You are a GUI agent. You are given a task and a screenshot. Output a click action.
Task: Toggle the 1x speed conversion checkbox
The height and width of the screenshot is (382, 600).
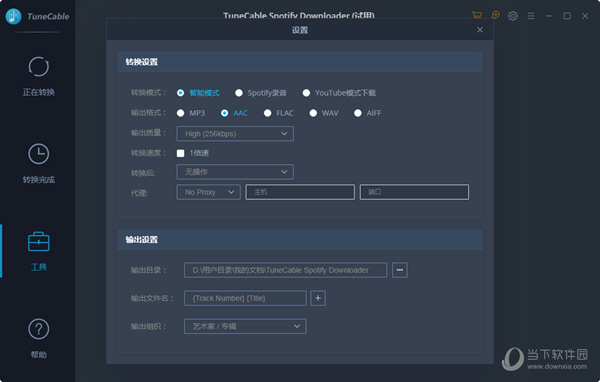click(x=181, y=153)
